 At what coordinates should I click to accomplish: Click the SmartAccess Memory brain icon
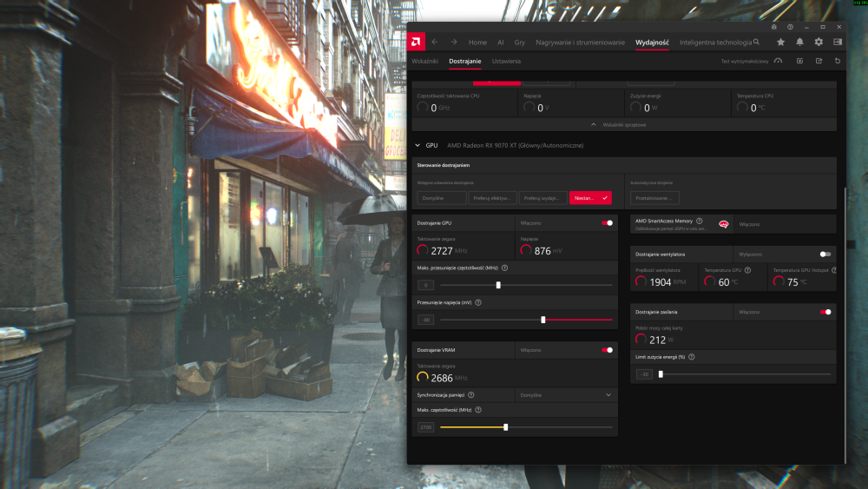(724, 224)
